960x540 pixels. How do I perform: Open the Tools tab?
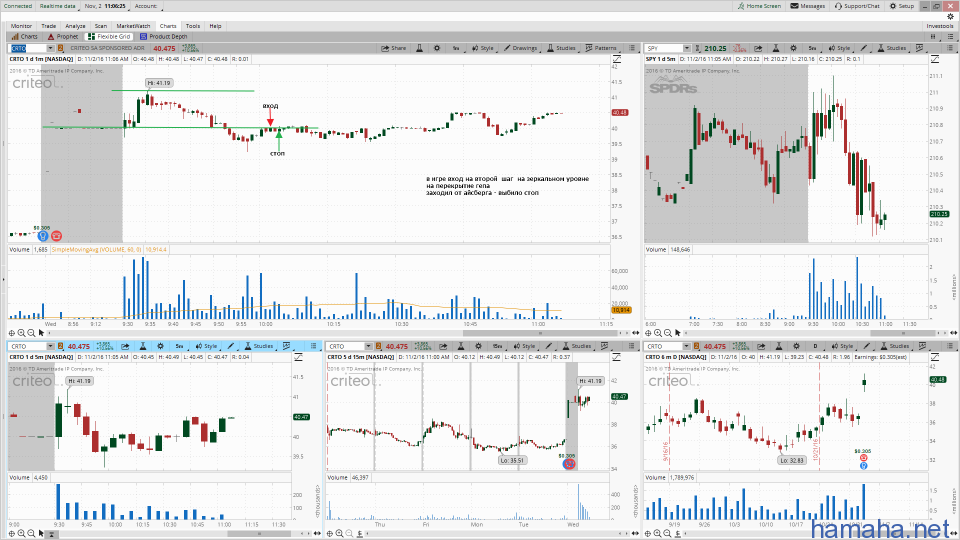(x=193, y=26)
